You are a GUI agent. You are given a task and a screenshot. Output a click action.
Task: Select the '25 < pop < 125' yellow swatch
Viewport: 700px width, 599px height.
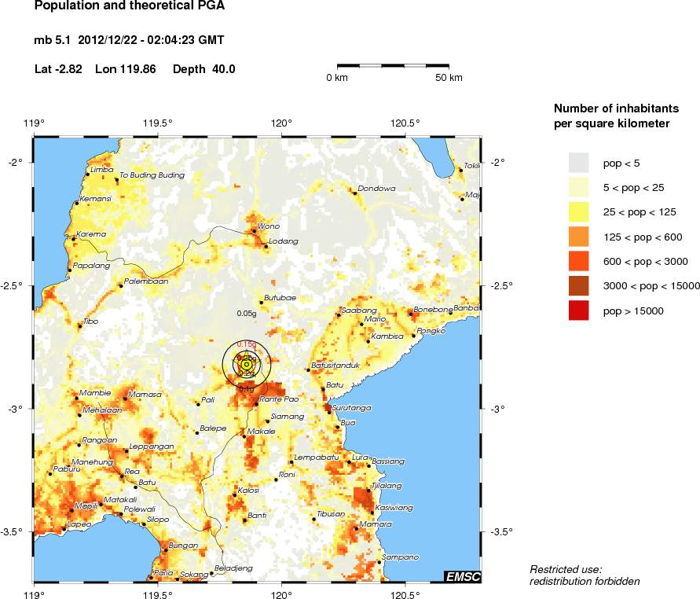(578, 212)
